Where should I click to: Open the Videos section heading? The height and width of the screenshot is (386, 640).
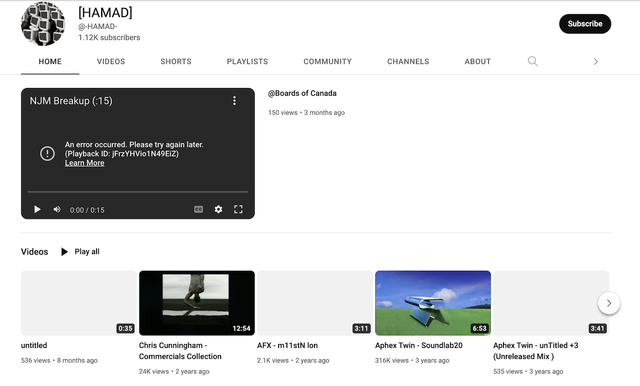click(34, 252)
